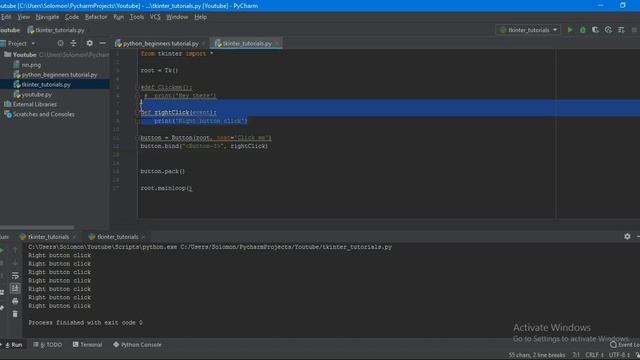
Task: Click the 7:1 line column indicator
Action: click(576, 355)
